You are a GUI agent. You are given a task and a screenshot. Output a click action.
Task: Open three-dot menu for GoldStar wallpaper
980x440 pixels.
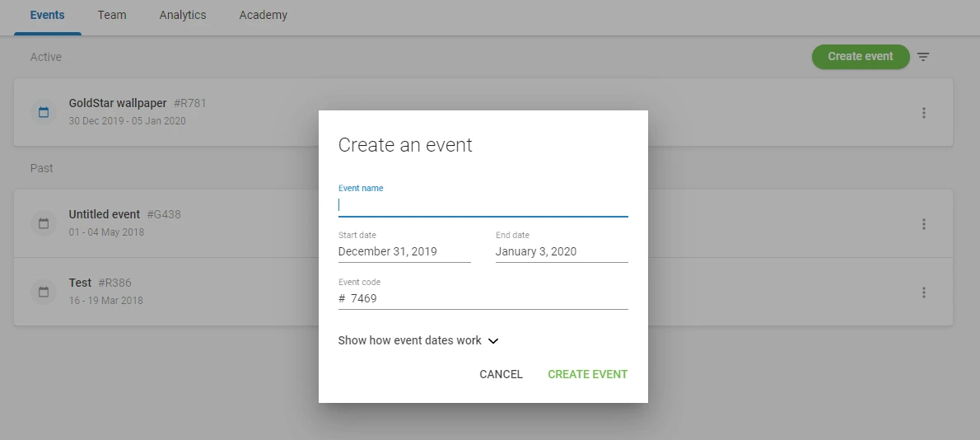tap(923, 113)
